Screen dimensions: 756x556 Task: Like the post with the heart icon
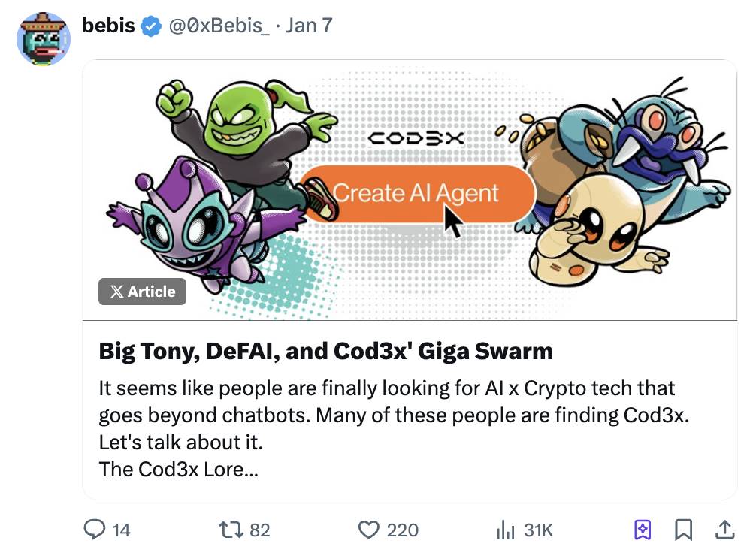pos(368,530)
